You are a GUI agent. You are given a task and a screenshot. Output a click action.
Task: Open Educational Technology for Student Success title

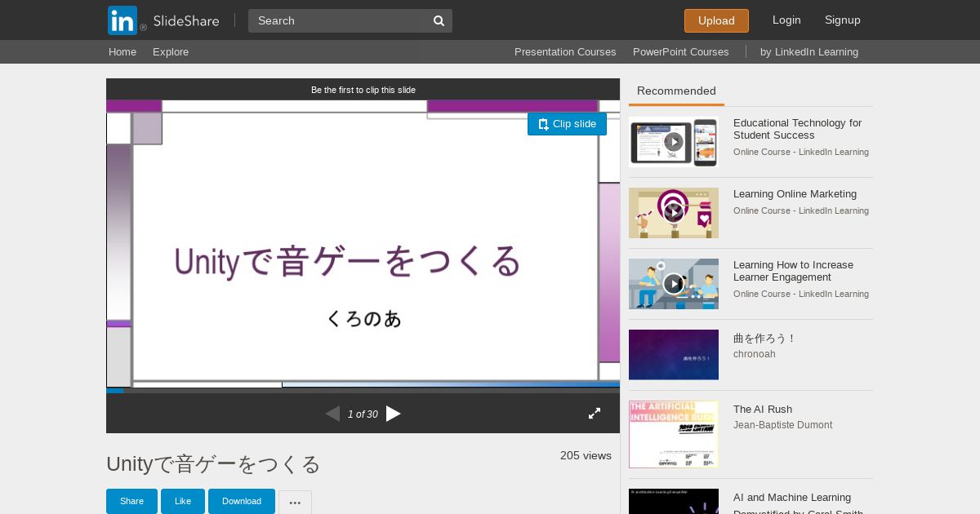[x=797, y=129]
